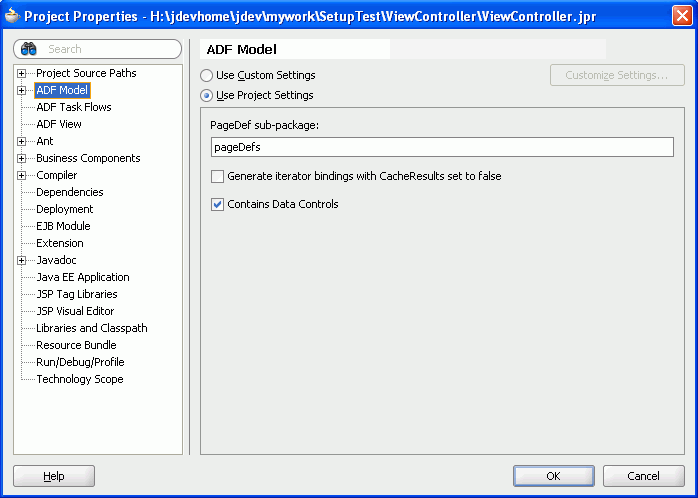
Task: Click the ADF Model panel heading
Action: coord(242,49)
